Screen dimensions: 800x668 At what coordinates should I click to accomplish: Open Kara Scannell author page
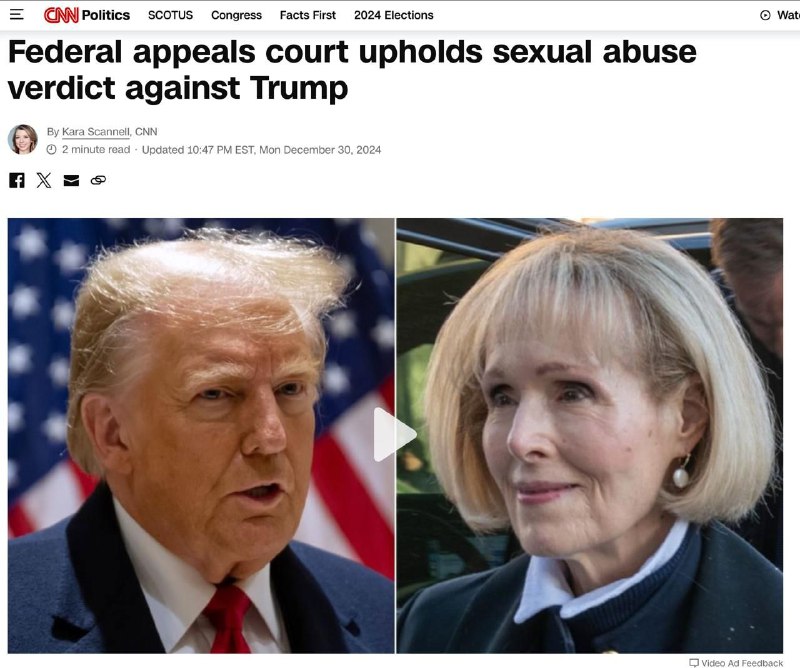pyautogui.click(x=96, y=132)
